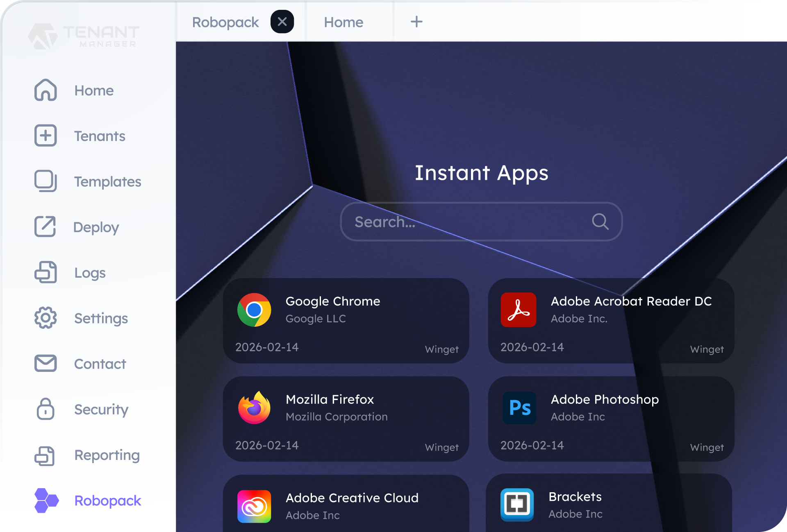
Task: Open the Google Chrome app card
Action: 346,321
